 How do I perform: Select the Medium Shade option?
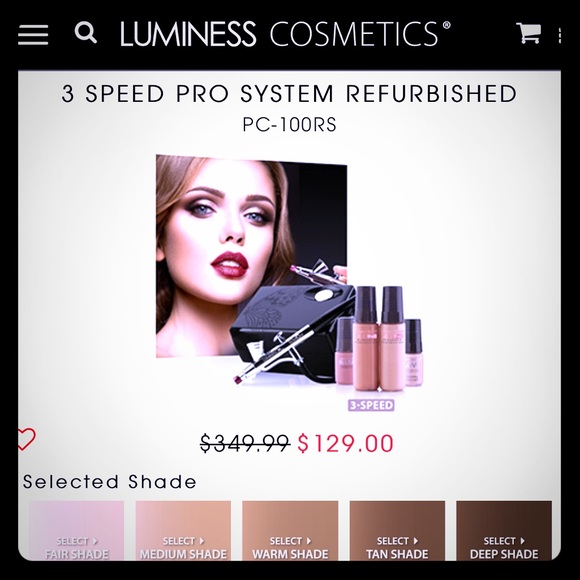click(183, 531)
